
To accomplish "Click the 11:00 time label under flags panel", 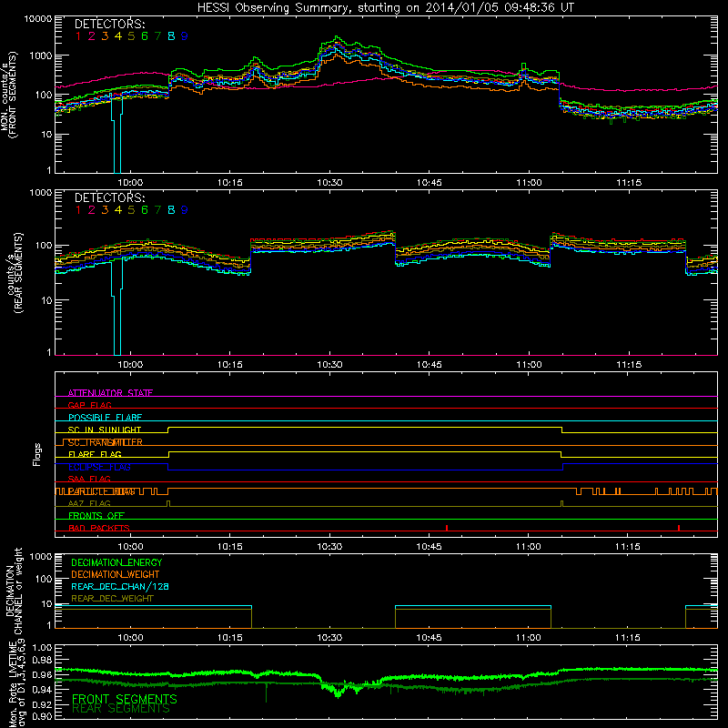I will [529, 547].
